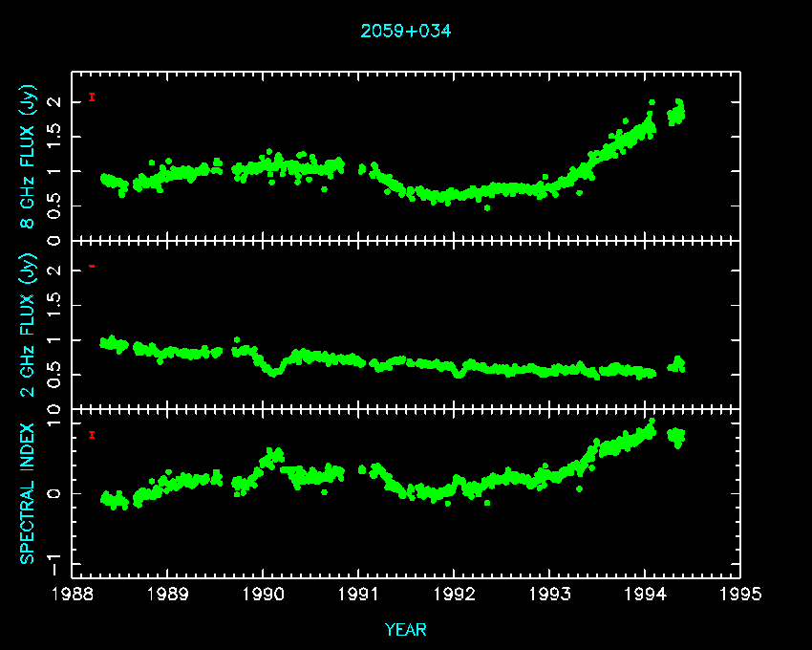
Task: Select the 1994 year tick label
Action: [645, 595]
